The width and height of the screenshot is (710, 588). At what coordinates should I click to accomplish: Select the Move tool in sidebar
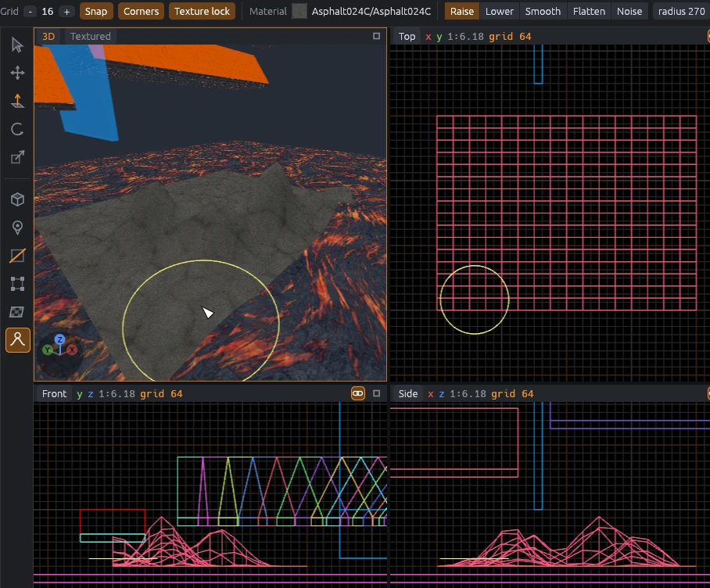[x=17, y=73]
